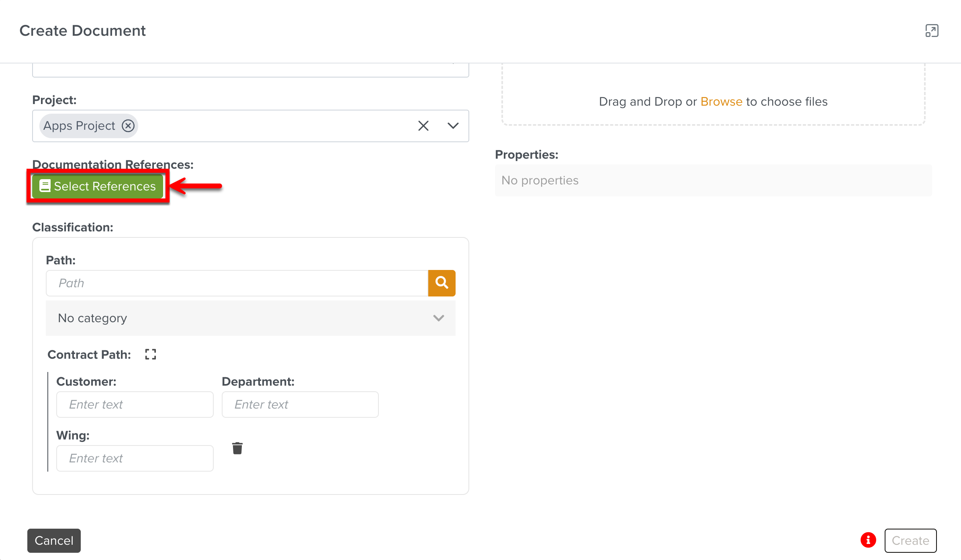Focus the Path input field
961x560 pixels.
tap(237, 283)
